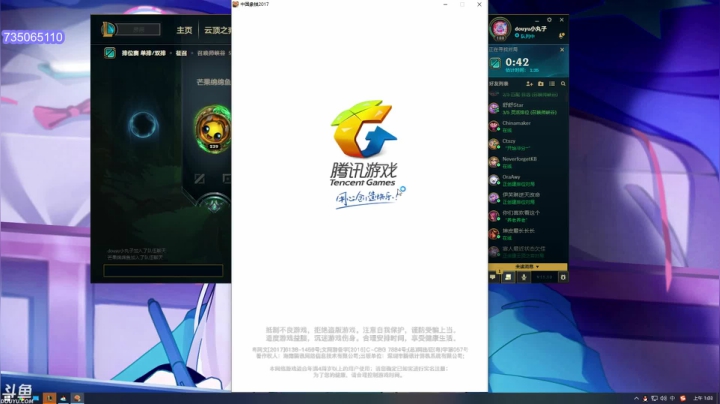
Task: Click the volume icon in system tray
Action: [x=664, y=398]
